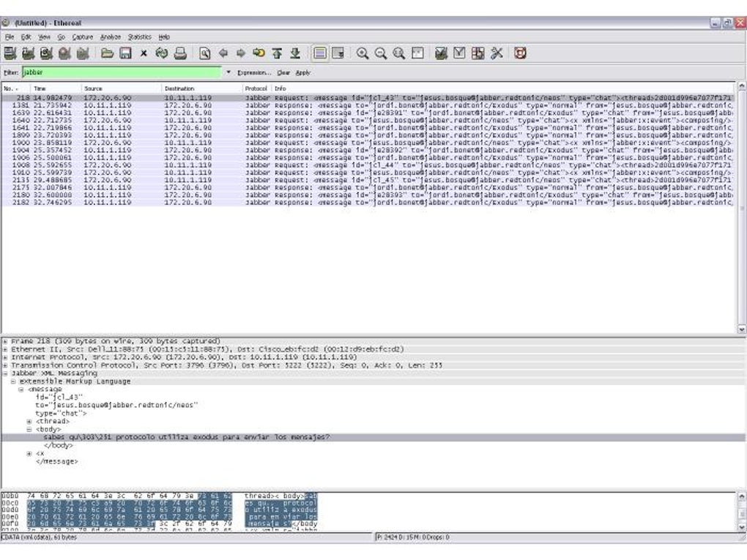
Task: Open the Capture menu
Action: pyautogui.click(x=83, y=37)
